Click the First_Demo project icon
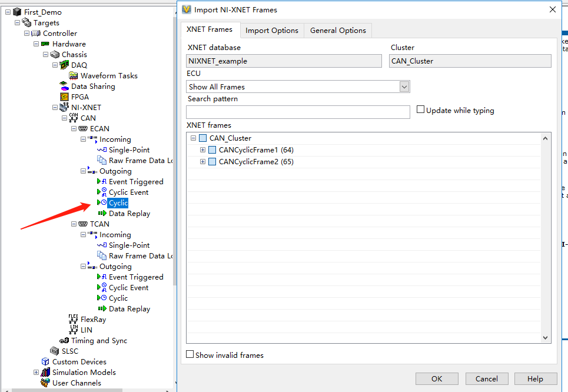 click(x=17, y=12)
